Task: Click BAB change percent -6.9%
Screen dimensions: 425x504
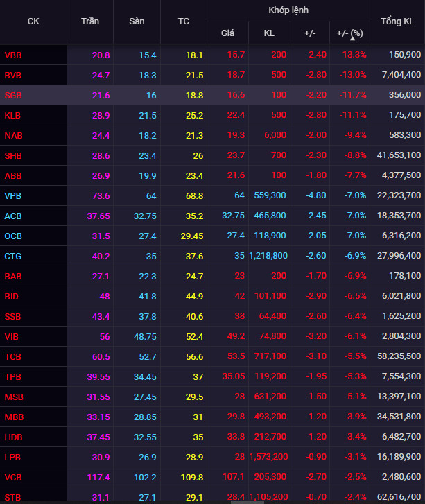Action: pos(355,275)
